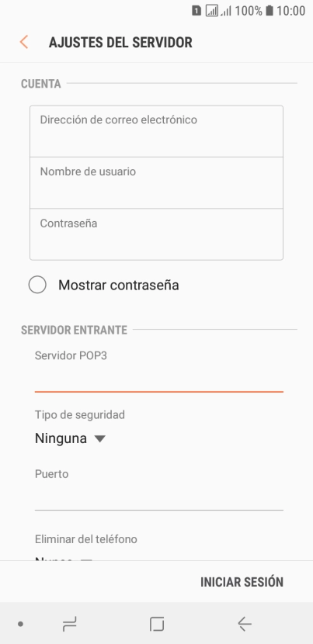The width and height of the screenshot is (313, 644).
Task: Enable the Mostrar contraseña option
Action: click(37, 285)
